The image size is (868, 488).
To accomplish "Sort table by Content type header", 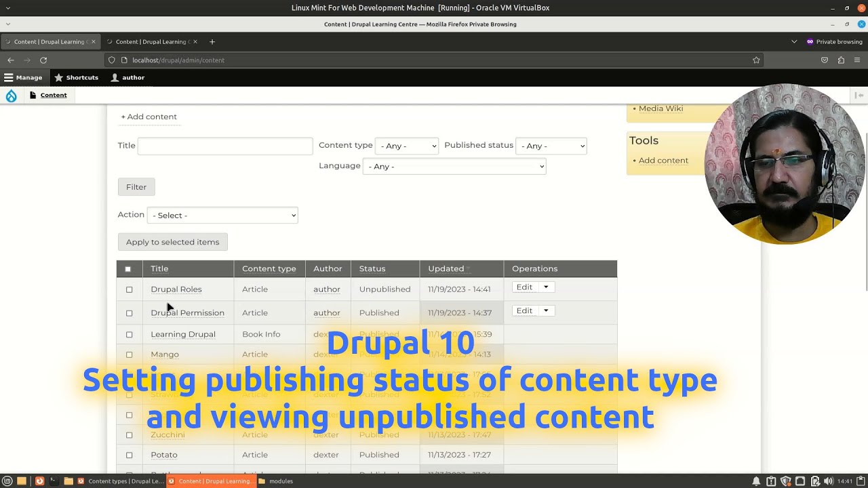I will [x=269, y=269].
